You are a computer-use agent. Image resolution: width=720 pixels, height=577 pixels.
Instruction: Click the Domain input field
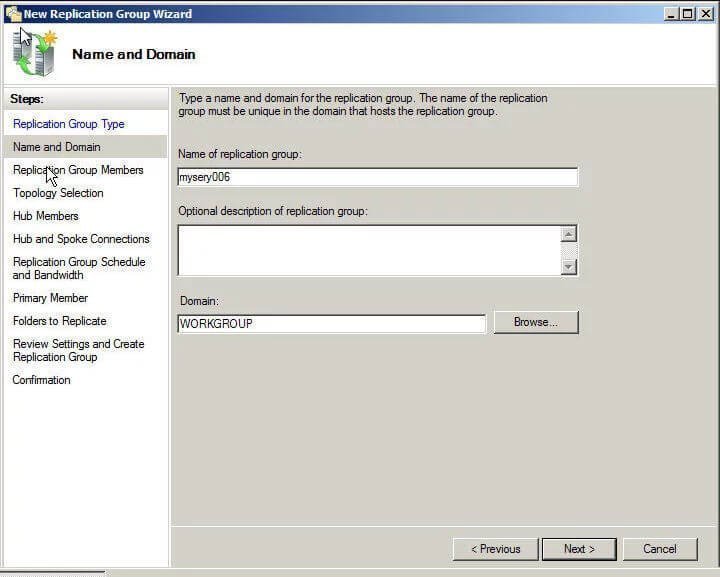point(331,324)
